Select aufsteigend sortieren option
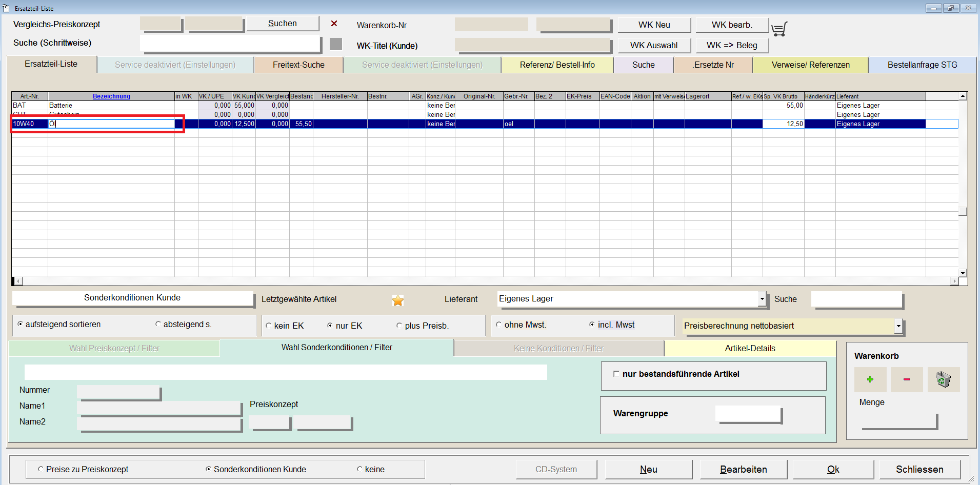This screenshot has height=485, width=980. (x=21, y=324)
